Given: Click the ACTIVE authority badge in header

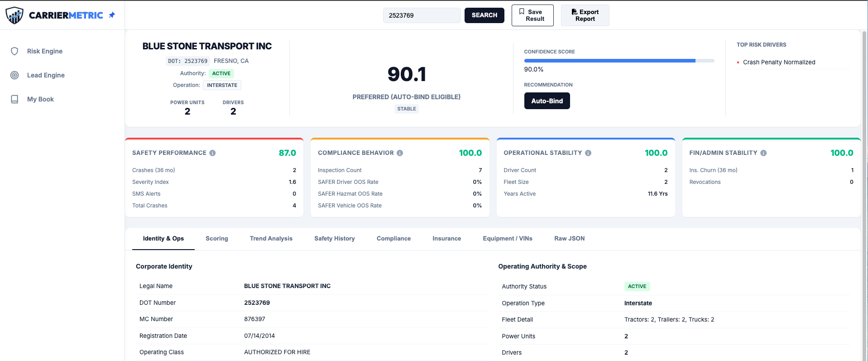Looking at the screenshot, I should 221,73.
